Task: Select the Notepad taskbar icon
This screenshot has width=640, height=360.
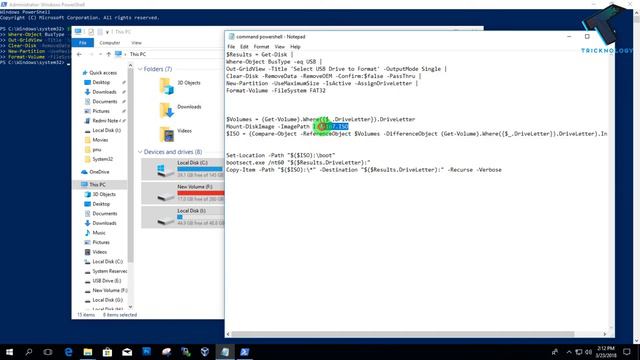Action: [x=225, y=352]
